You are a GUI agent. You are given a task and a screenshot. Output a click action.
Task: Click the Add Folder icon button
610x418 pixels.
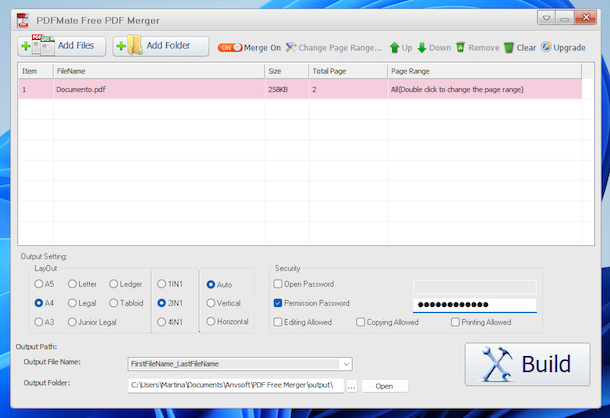tap(160, 46)
